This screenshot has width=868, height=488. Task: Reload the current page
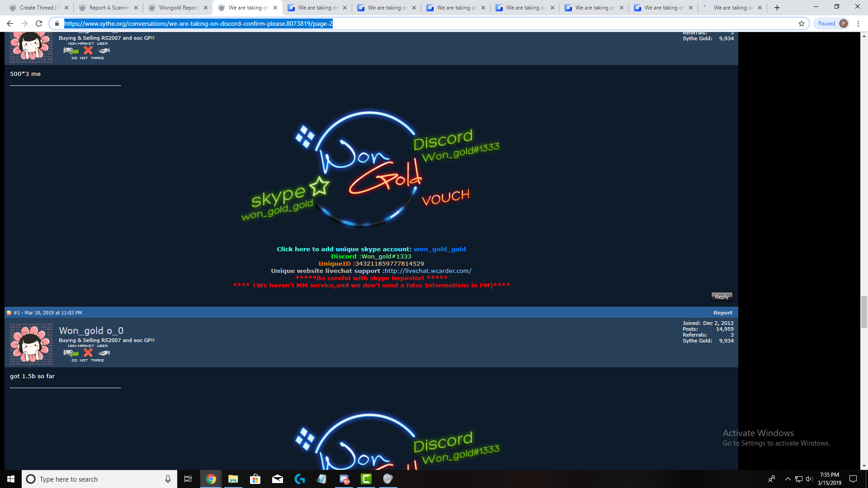pos(39,23)
